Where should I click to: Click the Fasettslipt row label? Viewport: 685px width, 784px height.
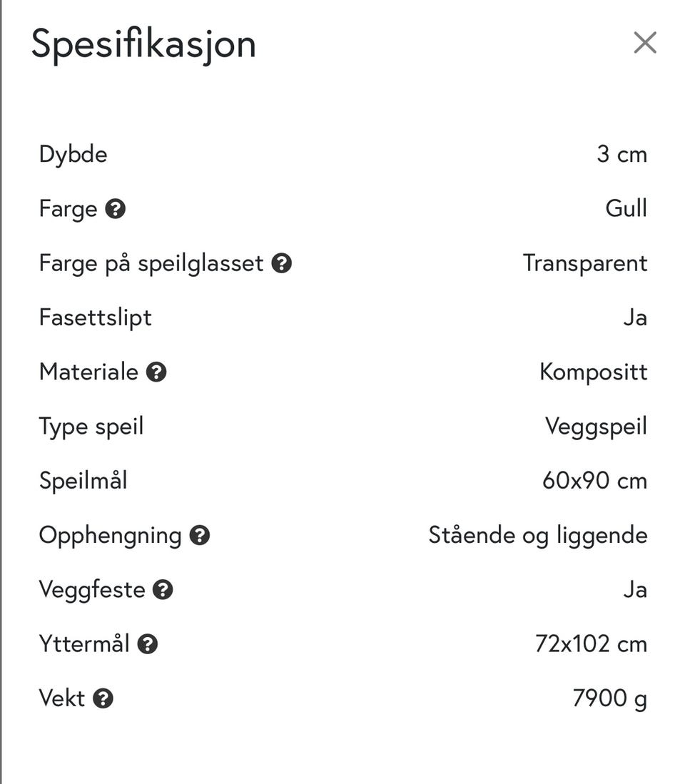click(96, 317)
